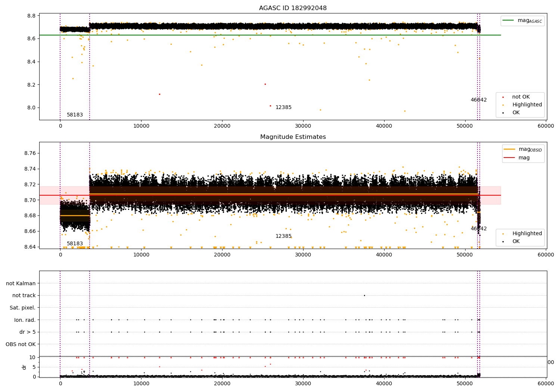Select the mag AGASC legend label in top plot
Screen dimensions: 560x392
(530, 21)
